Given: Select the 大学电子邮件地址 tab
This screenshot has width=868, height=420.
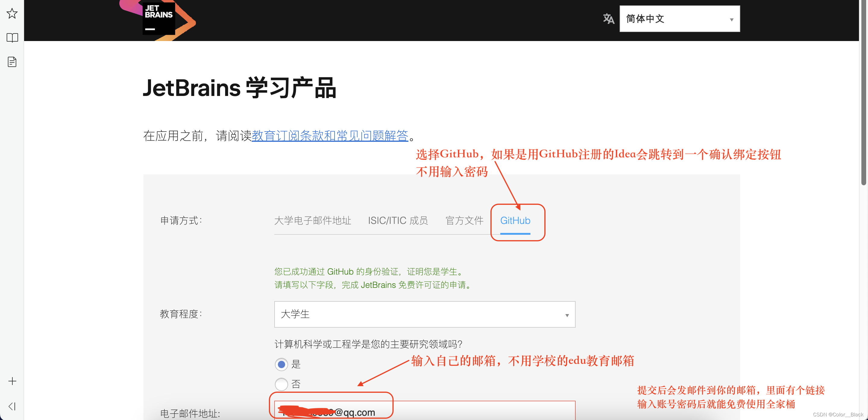Looking at the screenshot, I should (313, 221).
